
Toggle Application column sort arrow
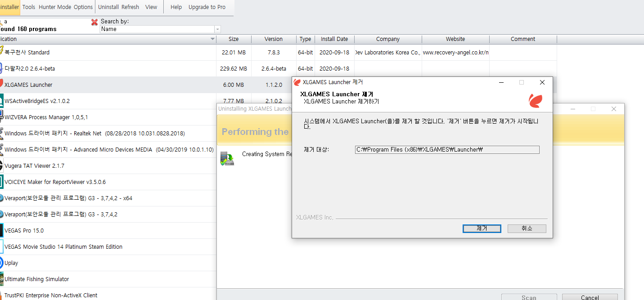(213, 39)
